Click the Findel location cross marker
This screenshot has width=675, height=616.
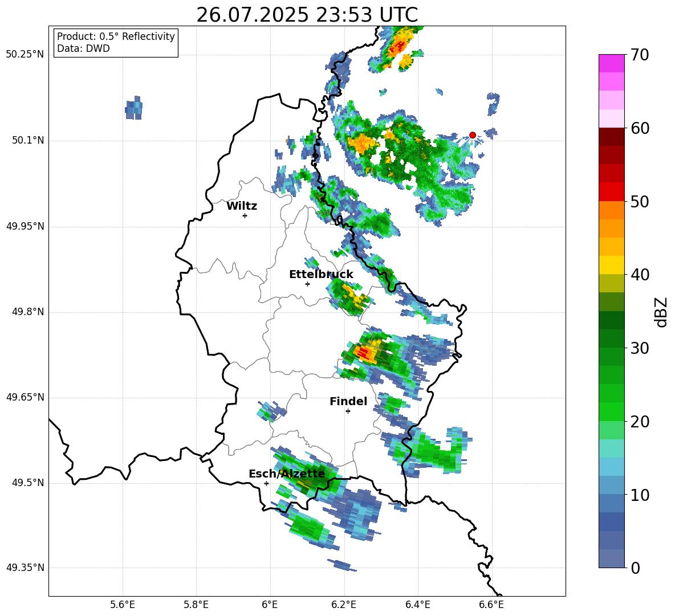click(x=348, y=411)
